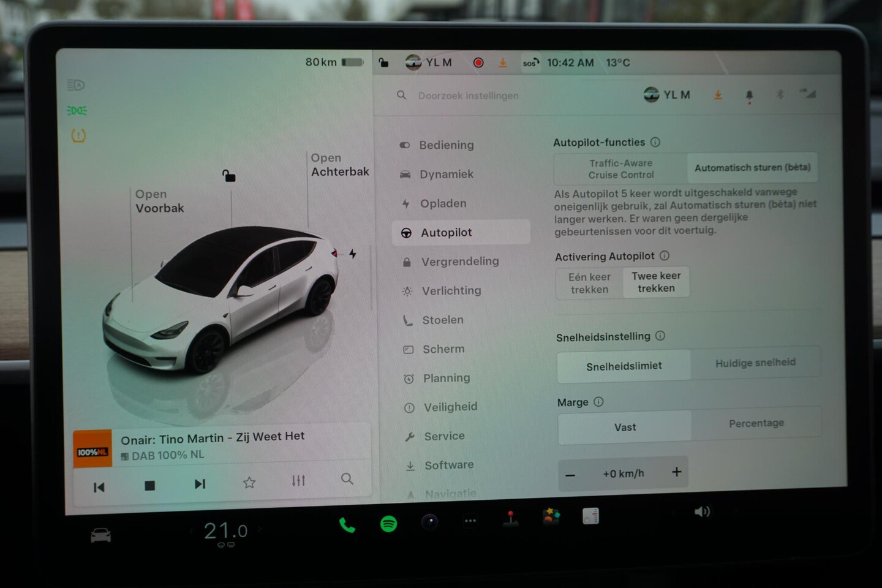Skip to next radio station
The height and width of the screenshot is (588, 882).
coord(200,484)
